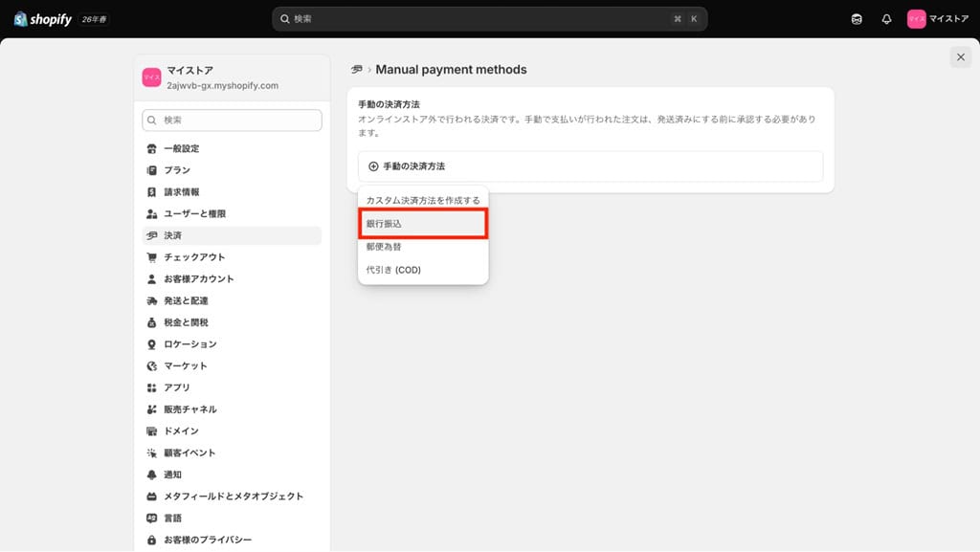Click the 通知 bell icon in sidebar

(151, 475)
